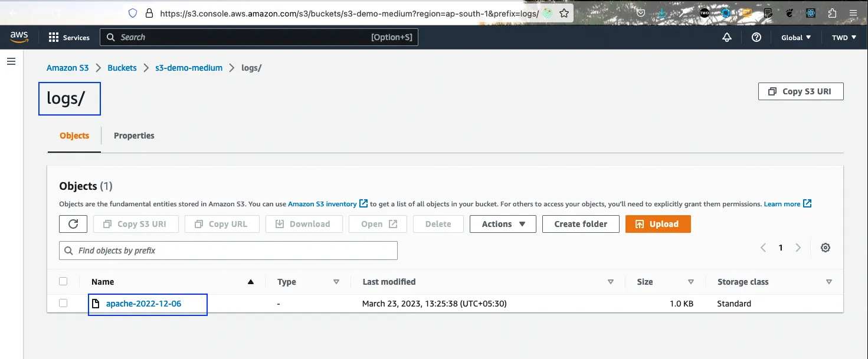Image resolution: width=868 pixels, height=359 pixels.
Task: Toggle the side navigation hamburger menu
Action: click(11, 61)
